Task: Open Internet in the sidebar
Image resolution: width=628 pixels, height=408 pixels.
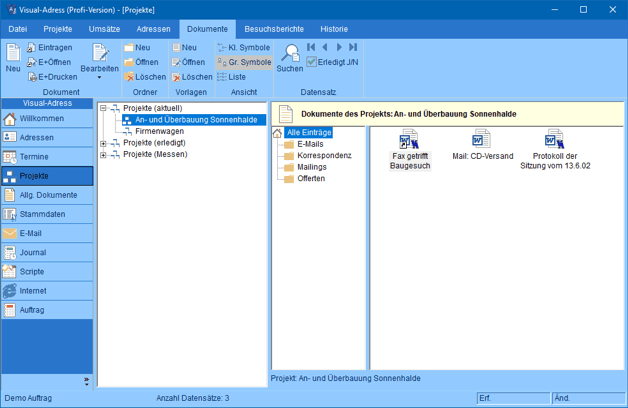Action: pos(47,291)
